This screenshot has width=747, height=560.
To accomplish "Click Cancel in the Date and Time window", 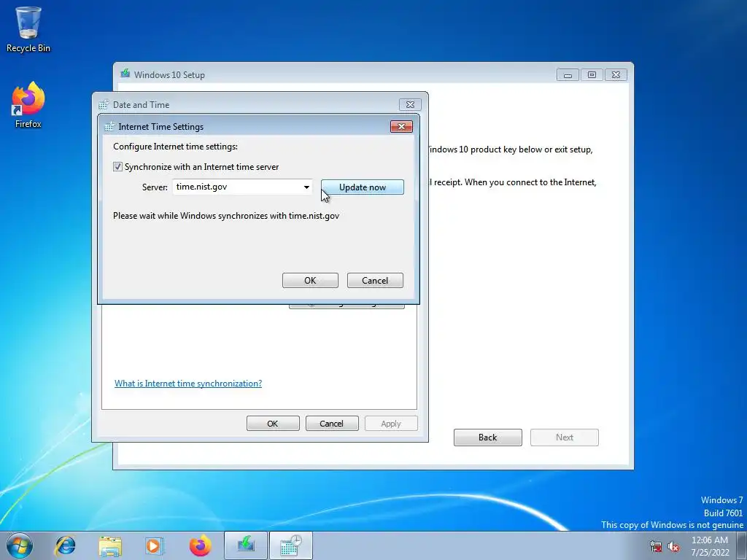I will click(332, 424).
